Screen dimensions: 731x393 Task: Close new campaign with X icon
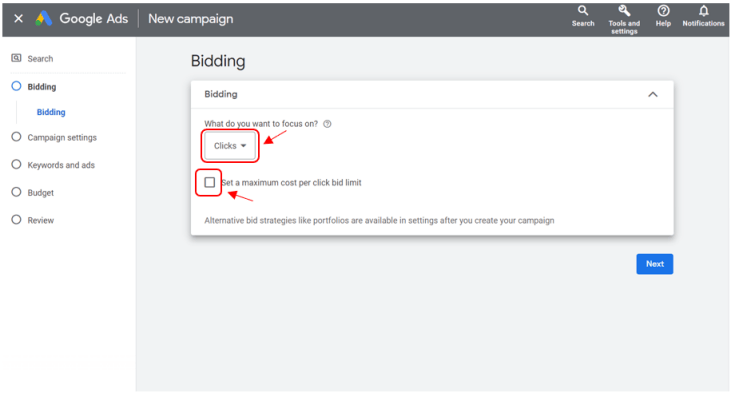(18, 19)
